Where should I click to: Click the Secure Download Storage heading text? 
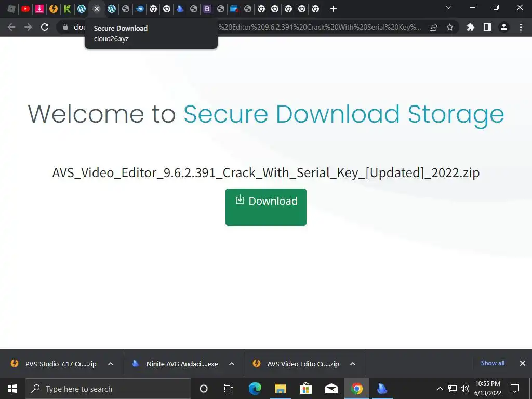coord(344,114)
